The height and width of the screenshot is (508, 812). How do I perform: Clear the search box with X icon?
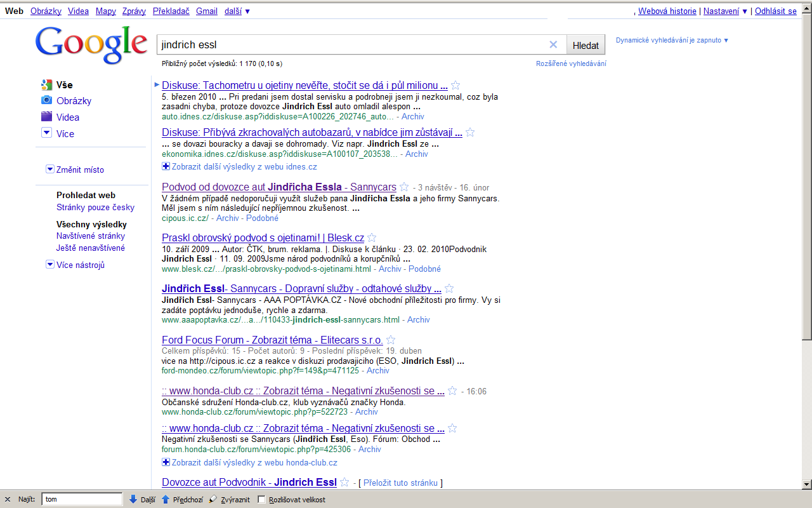pyautogui.click(x=553, y=44)
